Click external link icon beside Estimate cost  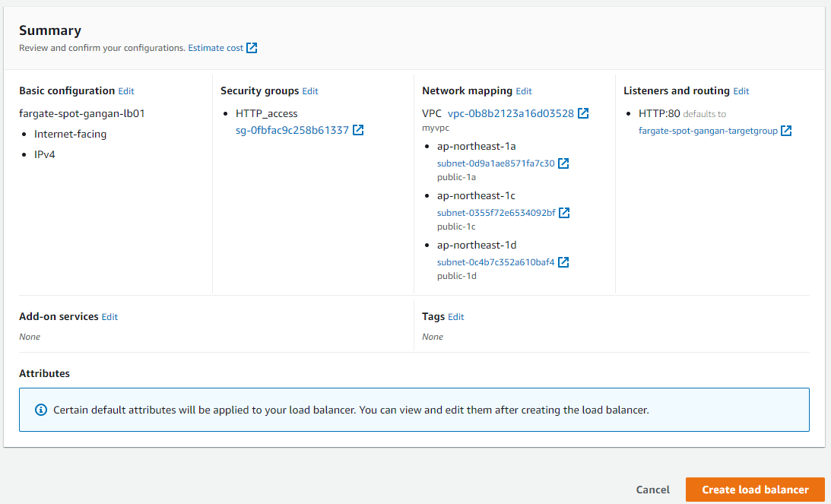coord(252,48)
